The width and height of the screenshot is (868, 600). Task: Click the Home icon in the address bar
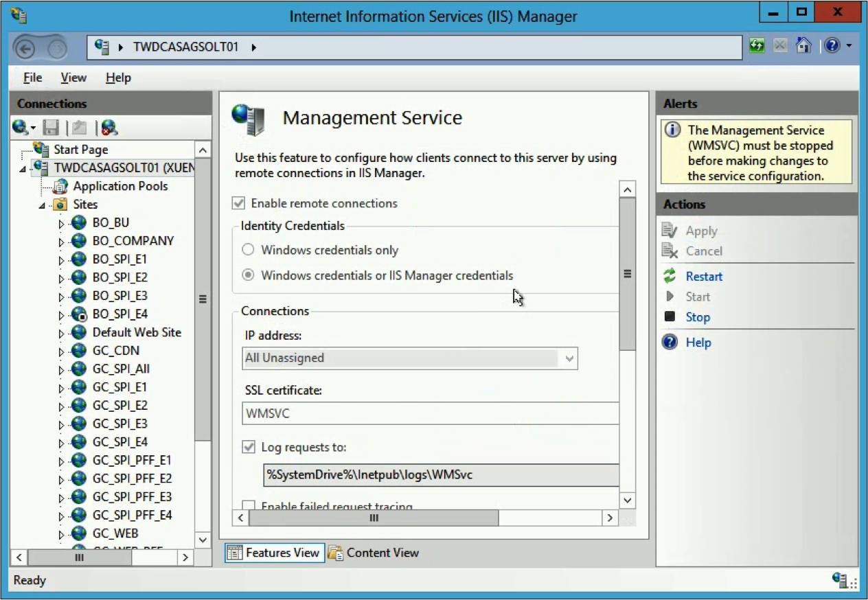tap(803, 46)
